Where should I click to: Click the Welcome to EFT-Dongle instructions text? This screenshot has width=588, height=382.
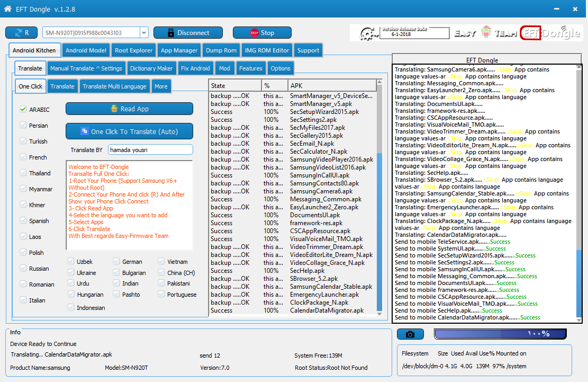coord(129,205)
